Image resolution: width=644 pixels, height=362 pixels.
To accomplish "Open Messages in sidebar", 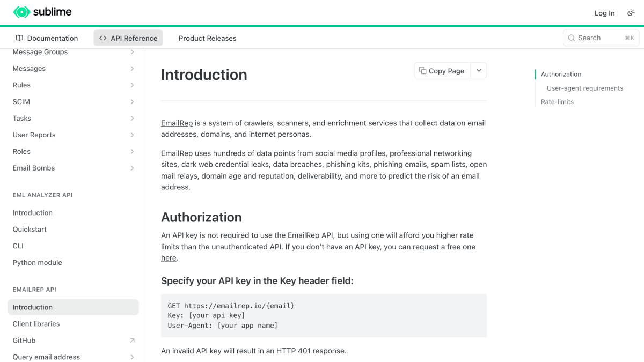I will [x=73, y=69].
